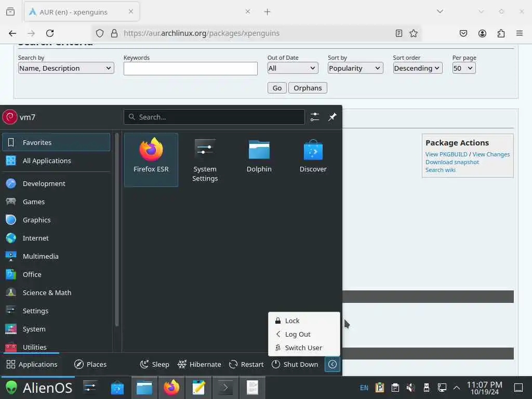This screenshot has height=399, width=532.
Task: Click the EN keyboard layout indicator
Action: [364, 388]
